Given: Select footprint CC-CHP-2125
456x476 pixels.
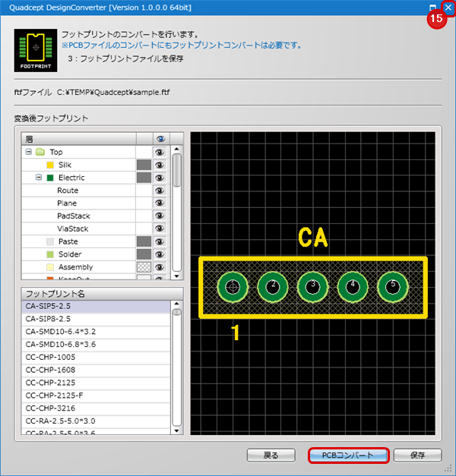Looking at the screenshot, I should (x=96, y=383).
